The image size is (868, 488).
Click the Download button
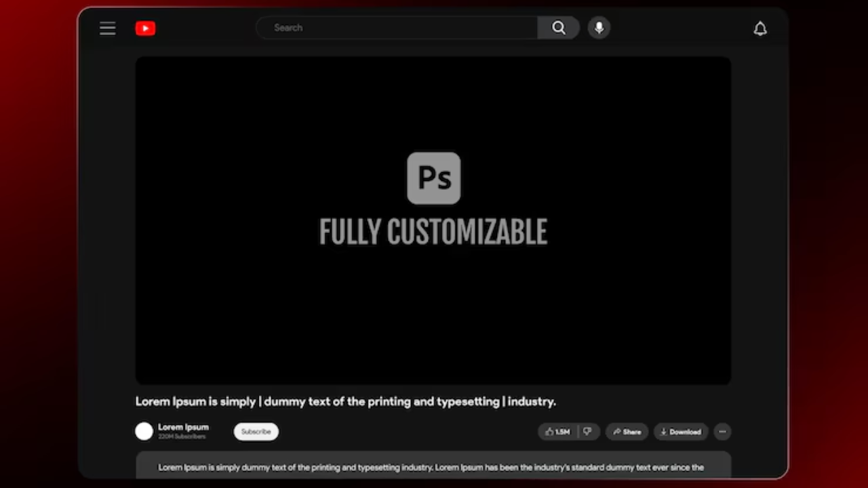[681, 432]
